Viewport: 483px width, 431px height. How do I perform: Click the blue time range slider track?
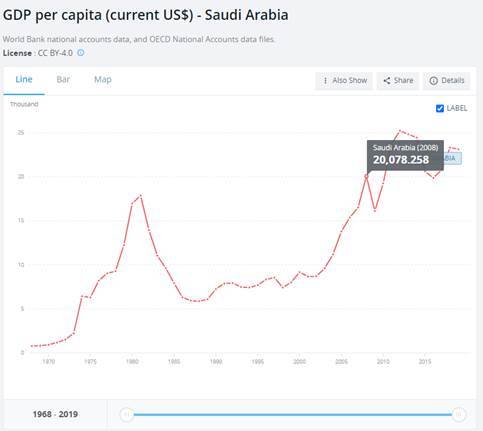[293, 415]
